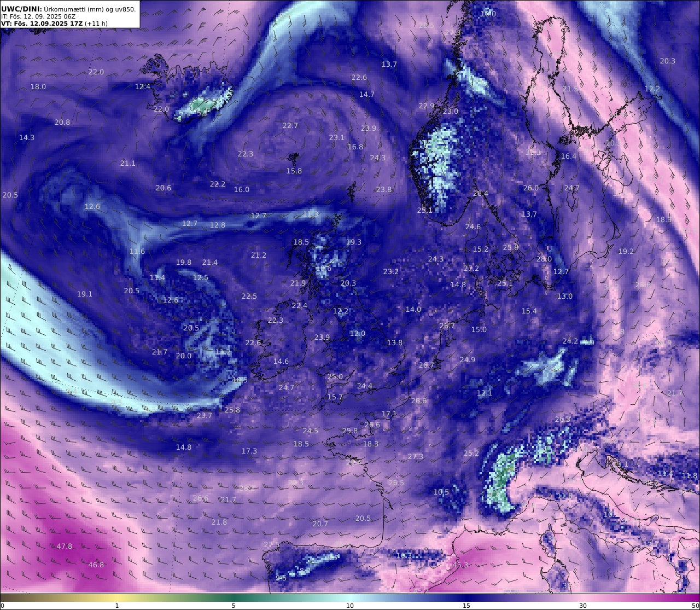Click the 26.4 map value
Image resolution: width=700 pixels, height=610 pixels.
pos(481,194)
